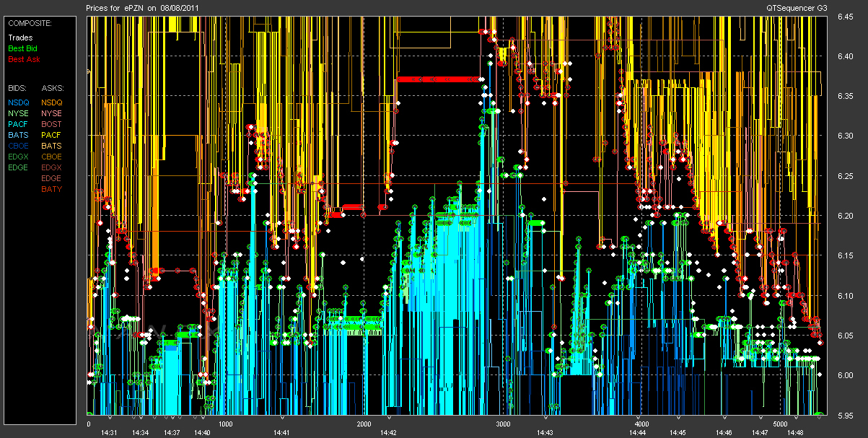Pick BATY in the ASKS legend
Image resolution: width=868 pixels, height=438 pixels.
point(52,189)
